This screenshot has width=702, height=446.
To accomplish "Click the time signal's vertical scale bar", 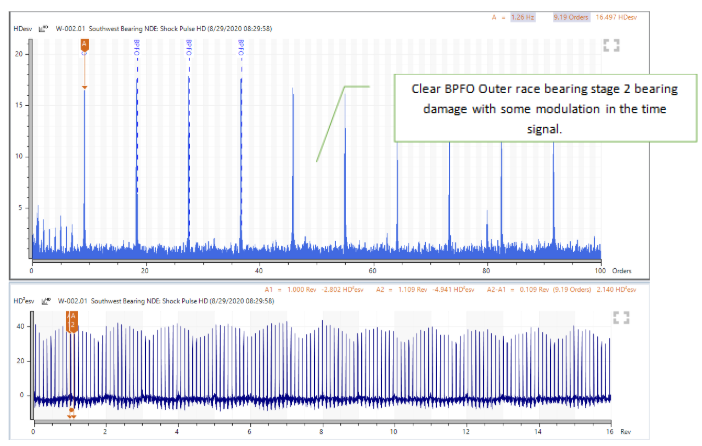I will coord(30,360).
